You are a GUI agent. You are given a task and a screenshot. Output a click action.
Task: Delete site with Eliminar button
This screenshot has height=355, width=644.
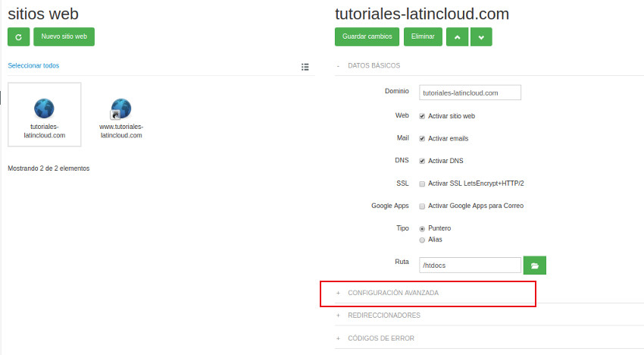pos(423,36)
